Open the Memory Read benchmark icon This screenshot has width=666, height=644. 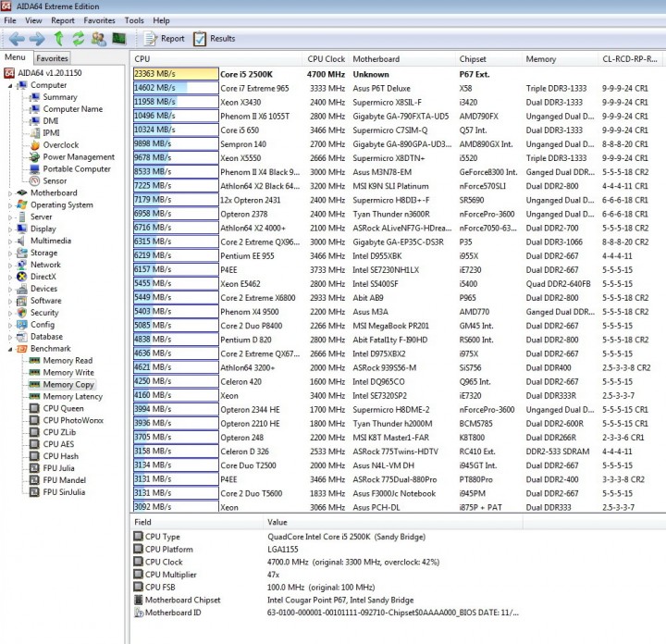[x=35, y=361]
